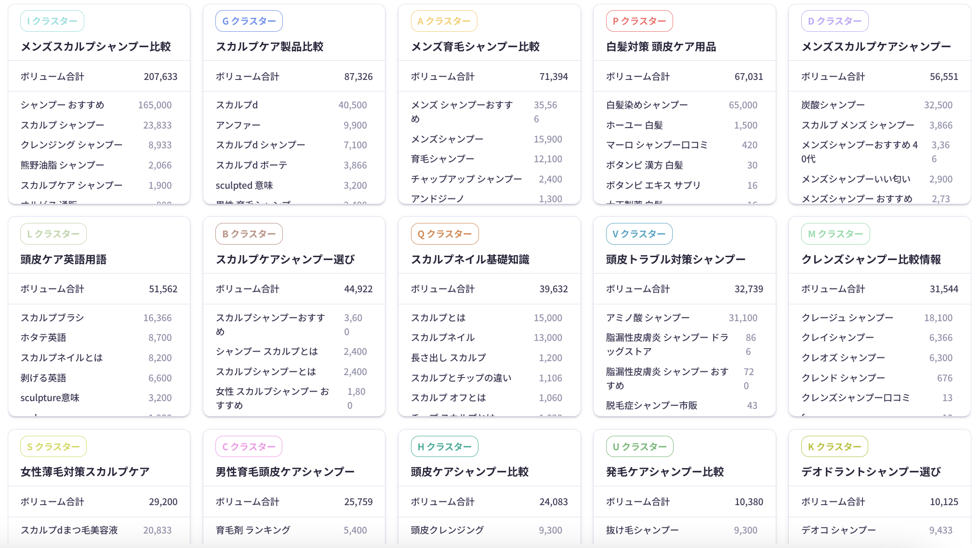Viewport: 980px width, 548px height.
Task: Select the A クラスター tag
Action: point(444,21)
